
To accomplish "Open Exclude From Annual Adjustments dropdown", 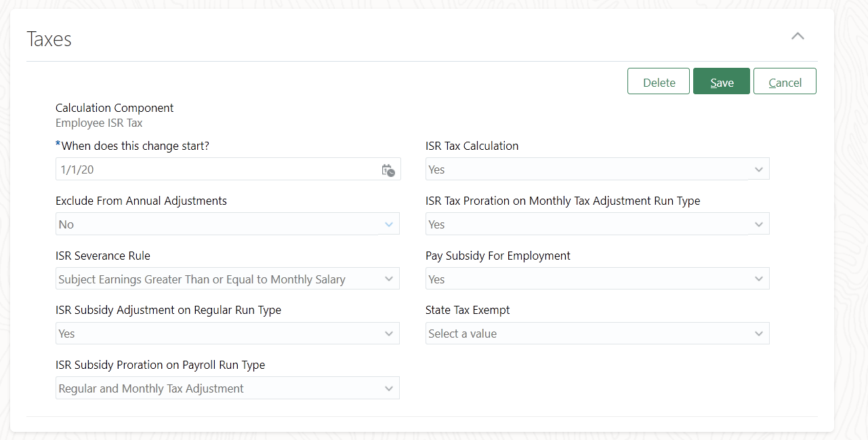I will [217, 224].
